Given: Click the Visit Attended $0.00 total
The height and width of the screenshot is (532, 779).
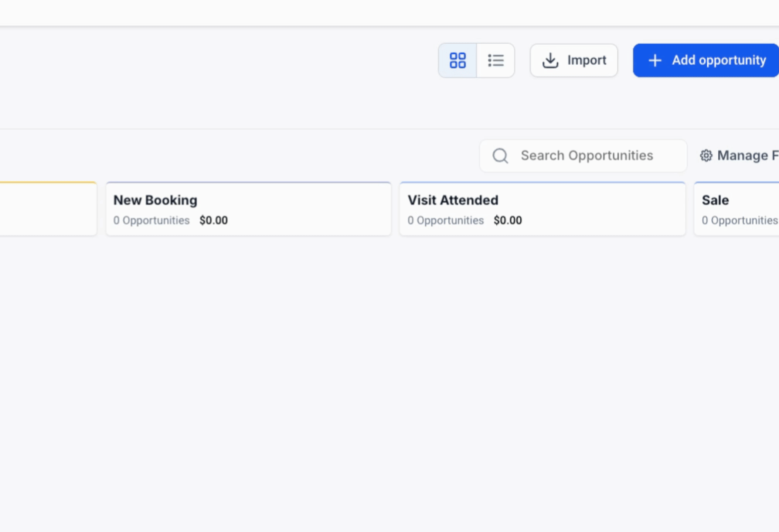Looking at the screenshot, I should coord(507,220).
